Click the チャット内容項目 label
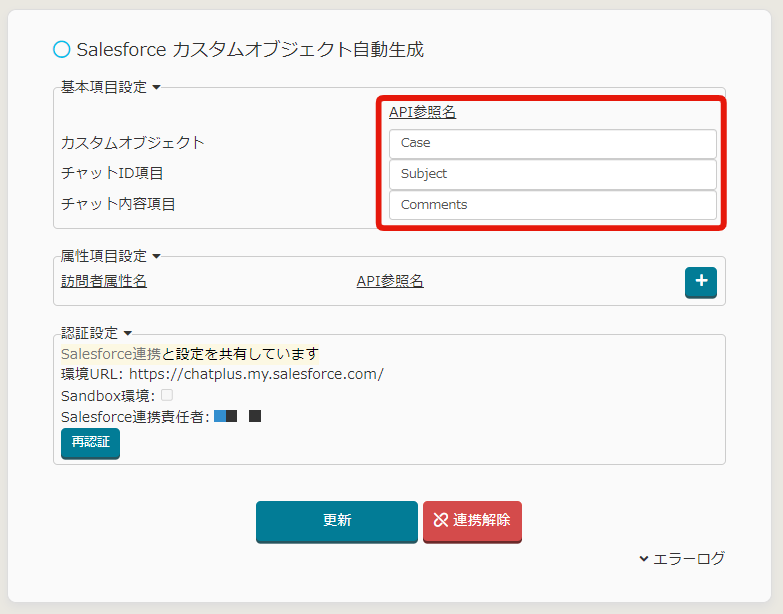The height and width of the screenshot is (614, 783). click(x=118, y=204)
